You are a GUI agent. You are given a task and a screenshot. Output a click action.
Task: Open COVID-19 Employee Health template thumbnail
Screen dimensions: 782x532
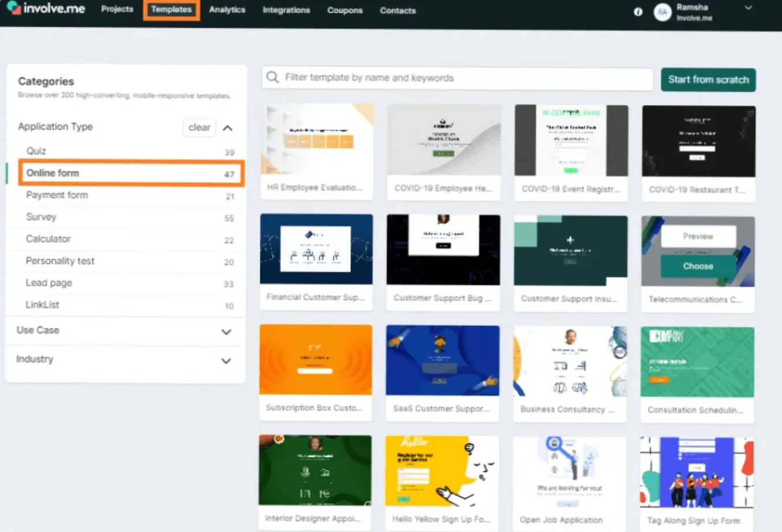coord(444,140)
